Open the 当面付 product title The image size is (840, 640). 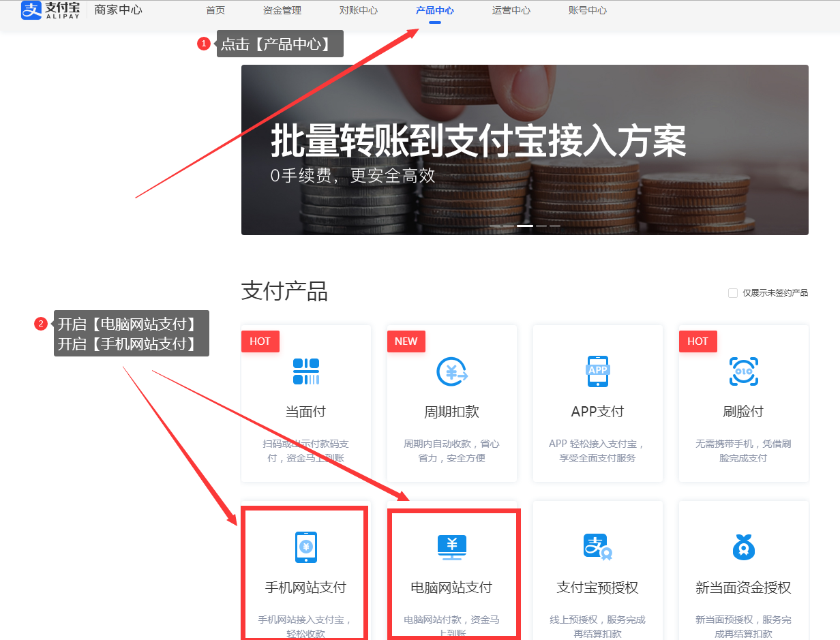pyautogui.click(x=305, y=412)
